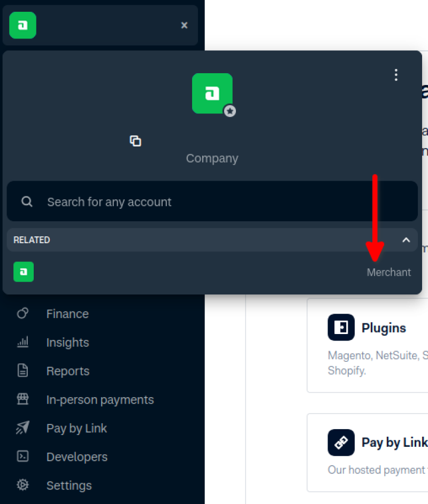
Task: Open the Pay by Link card heading
Action: point(394,443)
